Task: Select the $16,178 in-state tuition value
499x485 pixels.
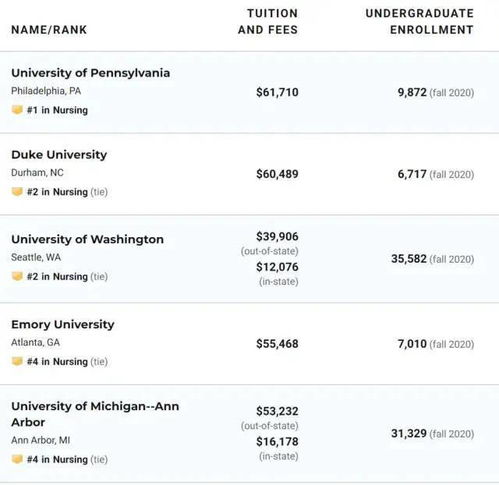Action: click(277, 441)
